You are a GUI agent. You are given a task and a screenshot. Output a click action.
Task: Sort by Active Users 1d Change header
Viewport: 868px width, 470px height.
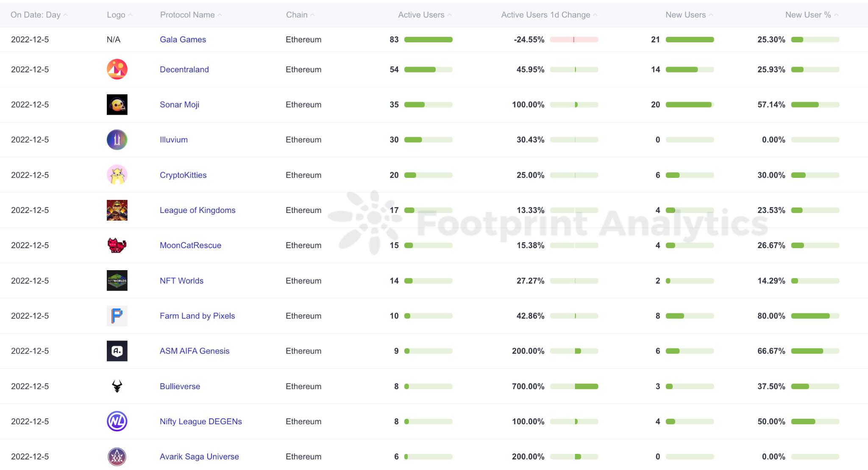point(549,15)
